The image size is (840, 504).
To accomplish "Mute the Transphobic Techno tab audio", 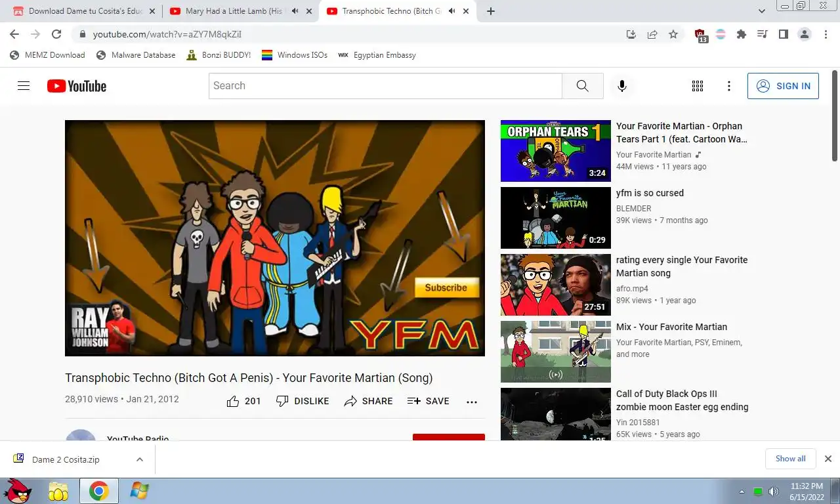I will point(452,11).
